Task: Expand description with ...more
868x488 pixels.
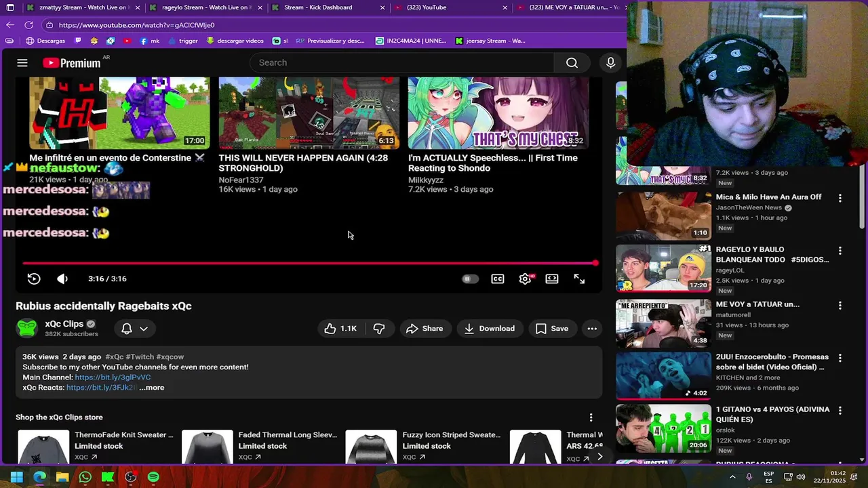Action: 152,388
